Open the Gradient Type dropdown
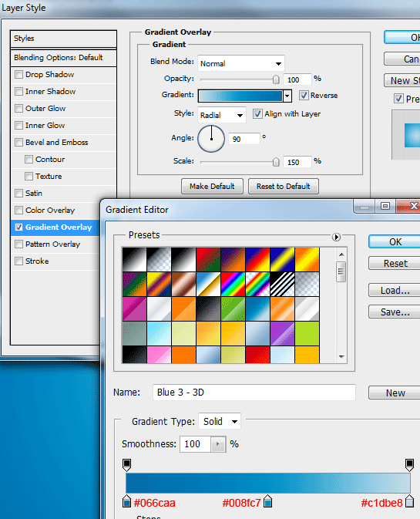 click(220, 421)
